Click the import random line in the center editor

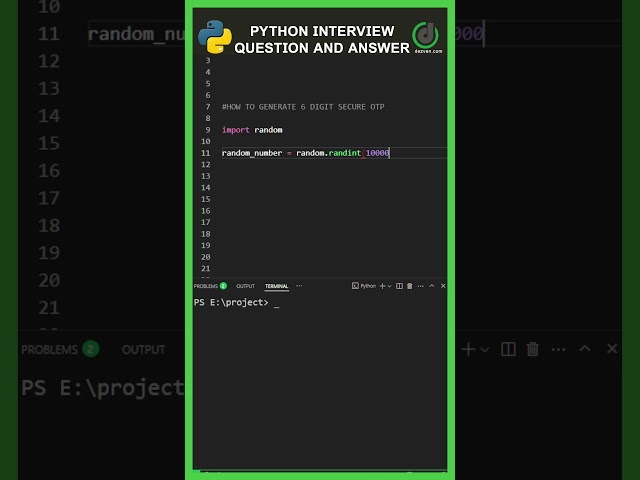[x=252, y=130]
